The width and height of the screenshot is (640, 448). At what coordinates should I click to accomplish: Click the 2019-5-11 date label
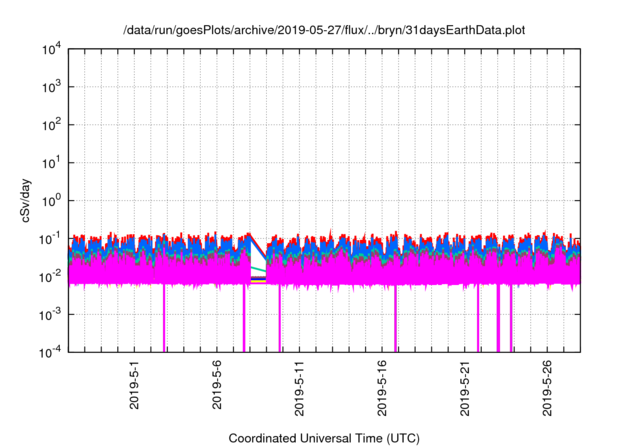pos(299,388)
